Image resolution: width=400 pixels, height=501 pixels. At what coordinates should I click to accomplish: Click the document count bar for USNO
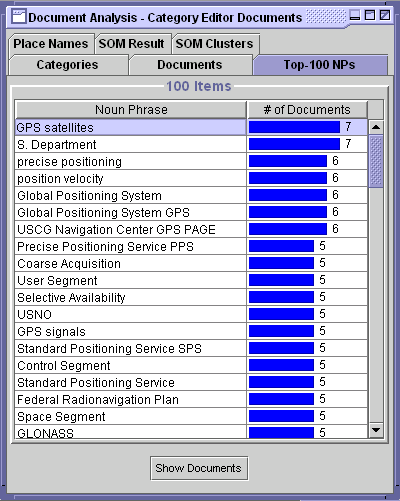(281, 314)
